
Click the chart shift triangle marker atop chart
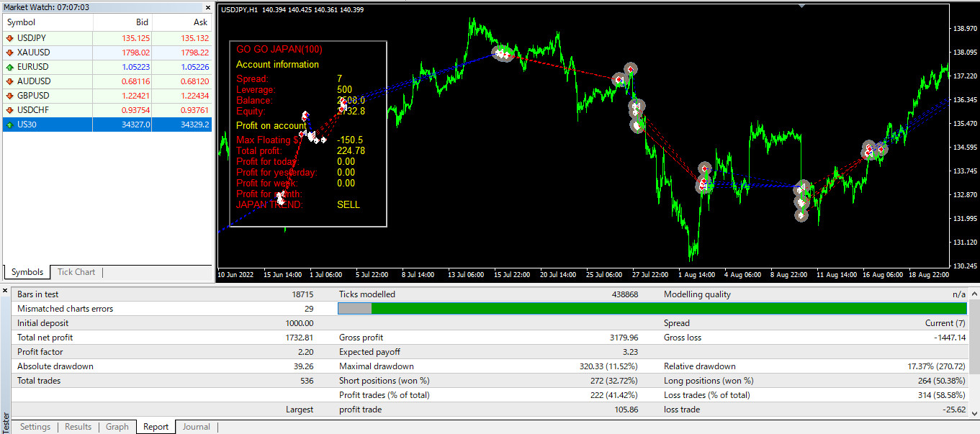(802, 6)
